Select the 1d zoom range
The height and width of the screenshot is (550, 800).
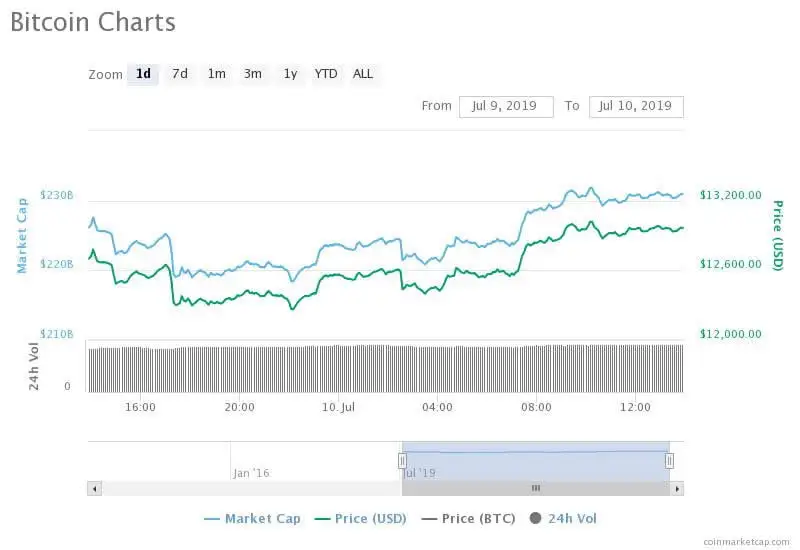pyautogui.click(x=143, y=74)
